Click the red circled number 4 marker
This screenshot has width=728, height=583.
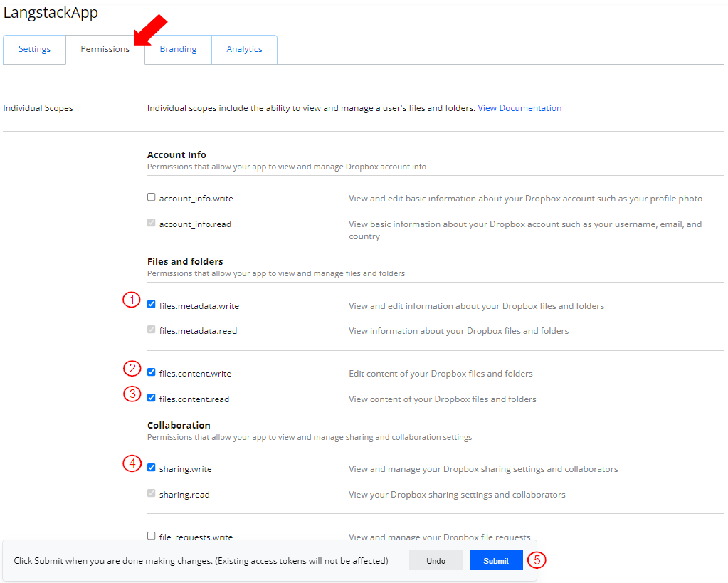coord(132,463)
